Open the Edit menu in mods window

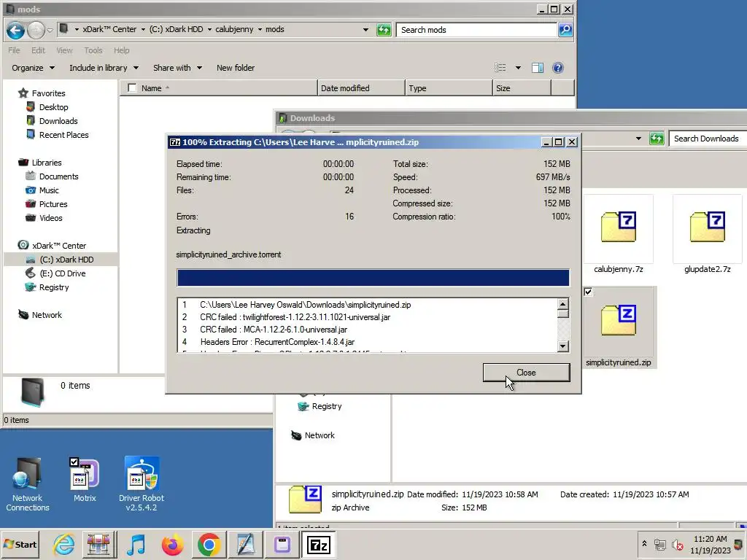click(x=38, y=50)
